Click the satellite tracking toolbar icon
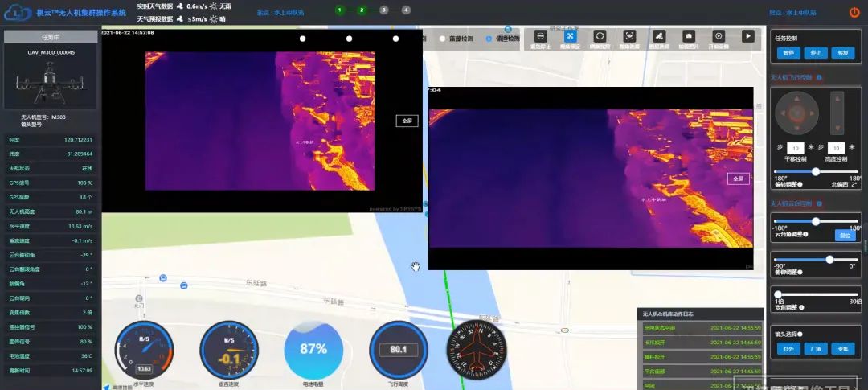The image size is (868, 390). tap(659, 36)
